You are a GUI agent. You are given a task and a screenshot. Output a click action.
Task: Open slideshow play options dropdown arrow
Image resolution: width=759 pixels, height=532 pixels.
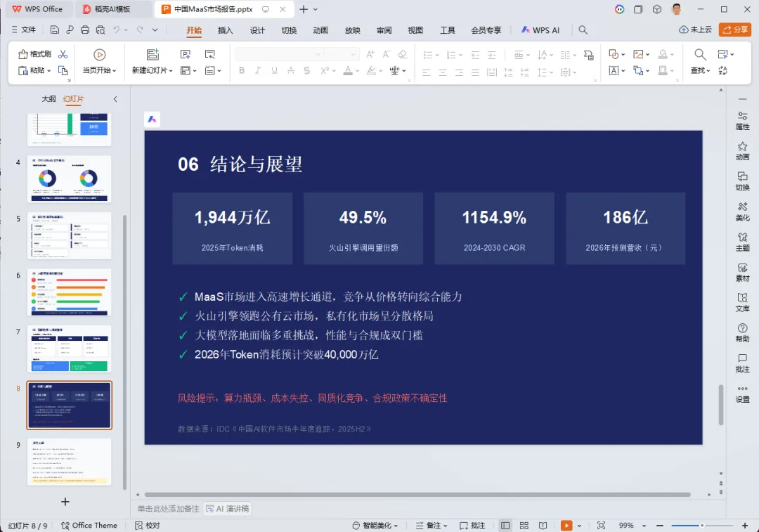[x=579, y=525]
